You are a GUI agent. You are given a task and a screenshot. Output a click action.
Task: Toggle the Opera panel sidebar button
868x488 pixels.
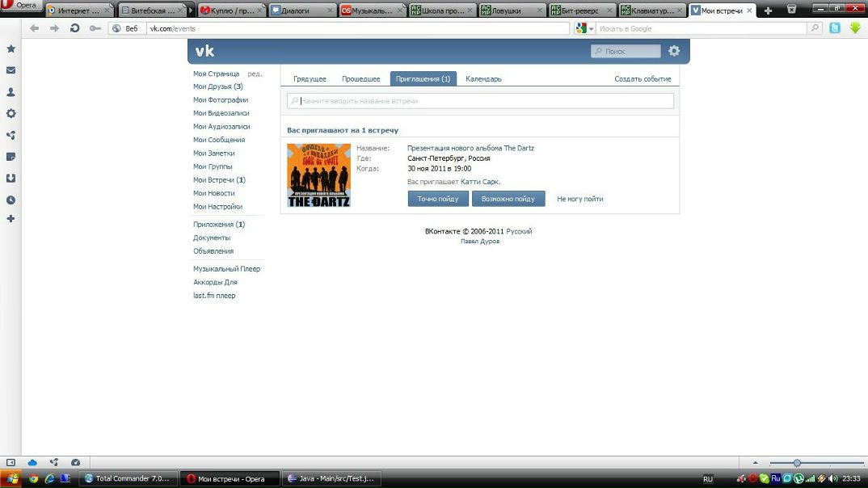[11, 462]
